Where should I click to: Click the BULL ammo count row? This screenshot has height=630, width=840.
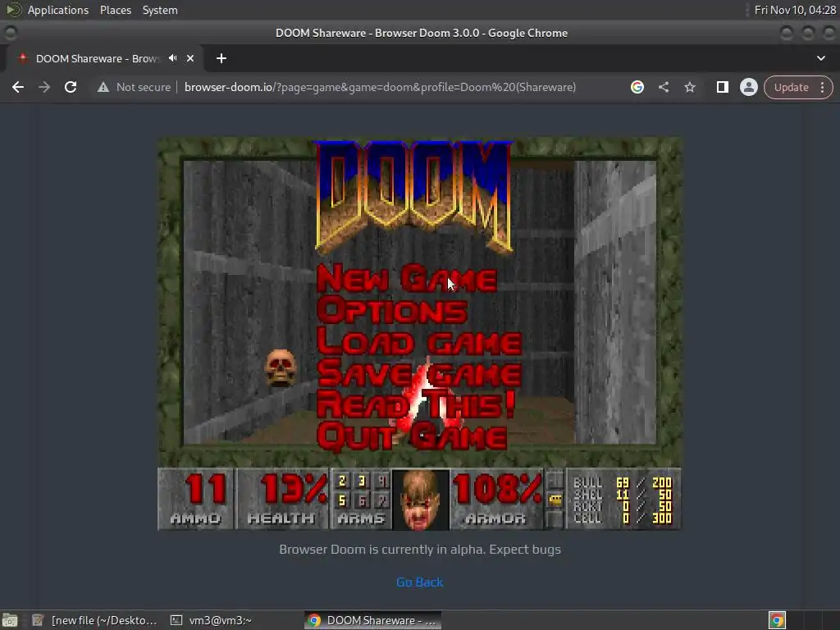pyautogui.click(x=622, y=482)
